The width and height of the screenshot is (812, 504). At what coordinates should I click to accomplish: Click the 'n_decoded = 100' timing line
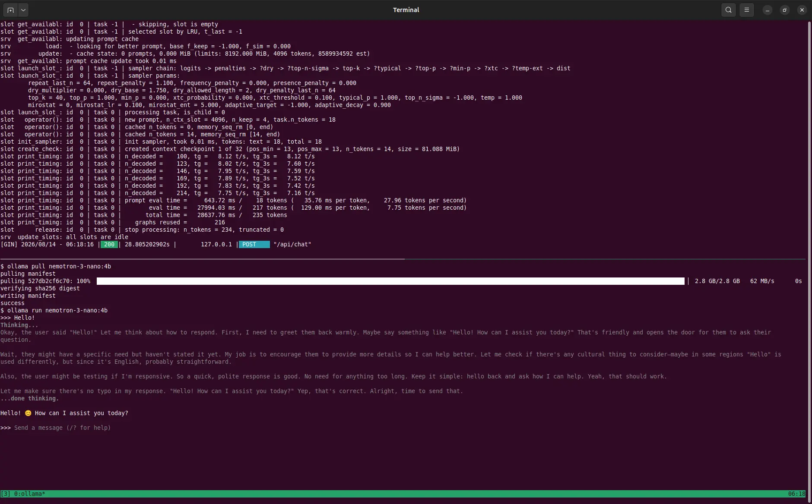(158, 156)
